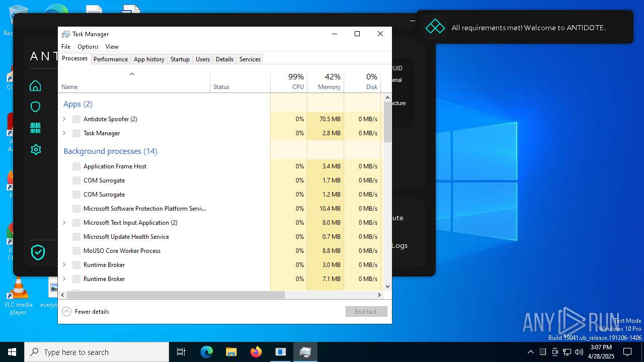Open the Options menu
The height and width of the screenshot is (362, 644).
click(x=88, y=47)
